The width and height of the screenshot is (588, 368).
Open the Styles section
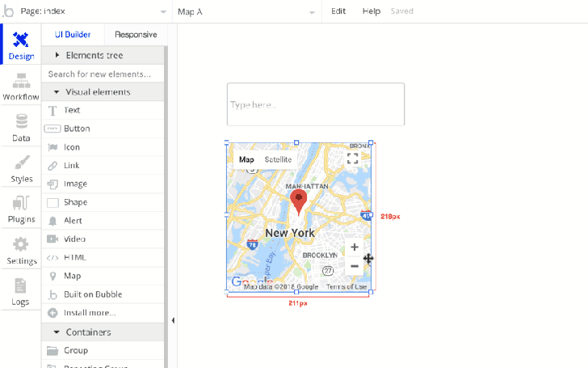21,169
